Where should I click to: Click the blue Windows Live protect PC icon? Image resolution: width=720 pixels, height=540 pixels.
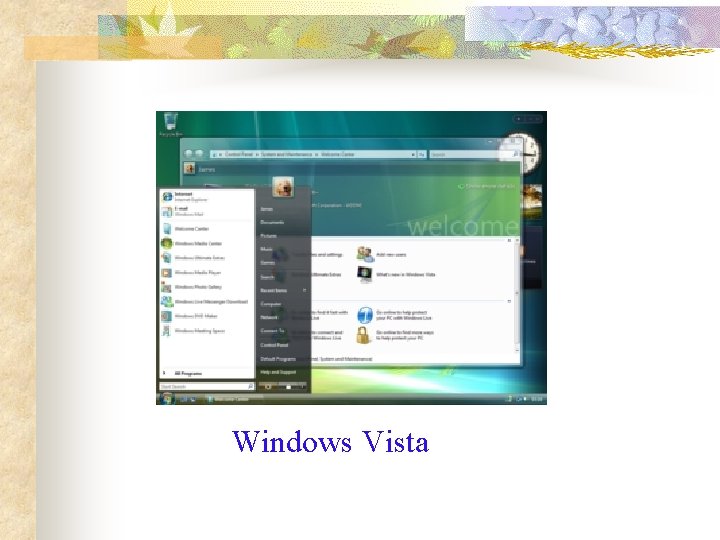click(x=365, y=315)
